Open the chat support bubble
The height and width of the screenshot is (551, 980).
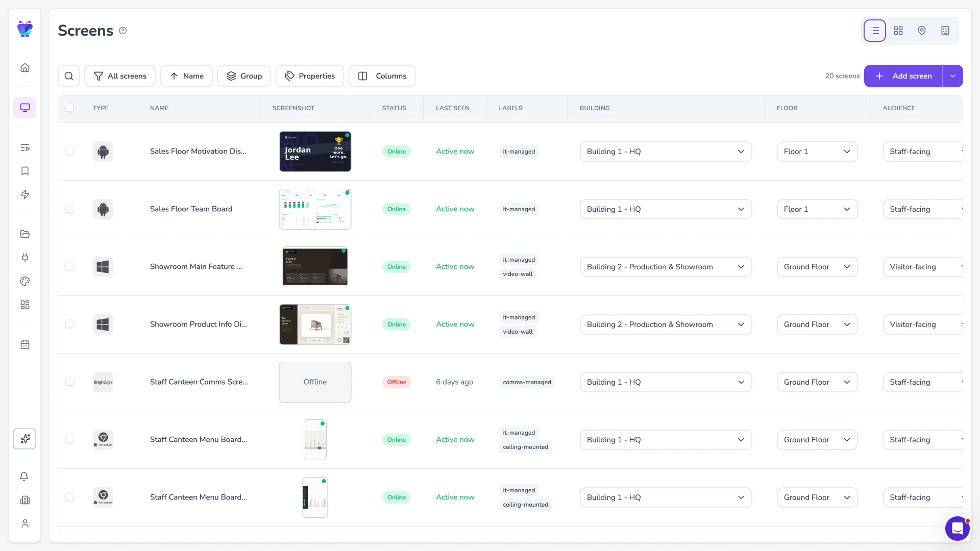coord(957,529)
